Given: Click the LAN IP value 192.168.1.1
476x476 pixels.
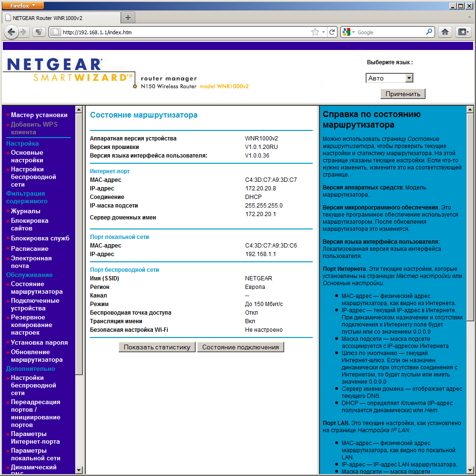Looking at the screenshot, I should pos(260,254).
